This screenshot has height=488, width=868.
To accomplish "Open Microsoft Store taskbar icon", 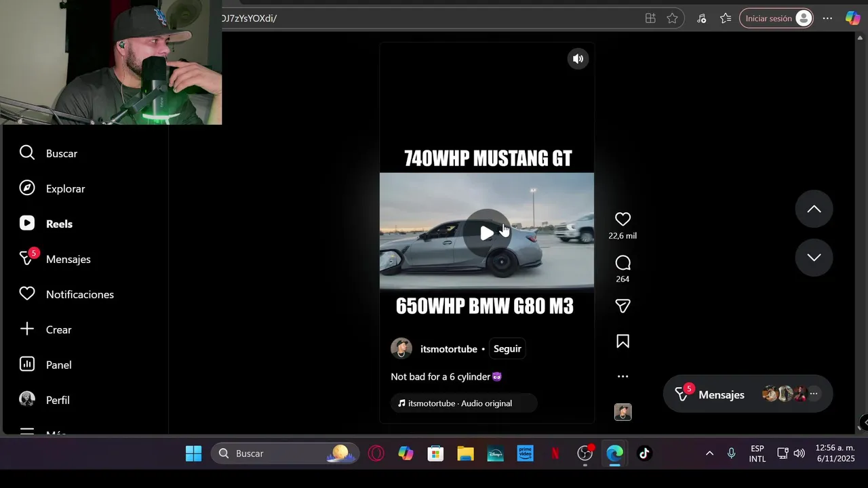I will coord(435,453).
